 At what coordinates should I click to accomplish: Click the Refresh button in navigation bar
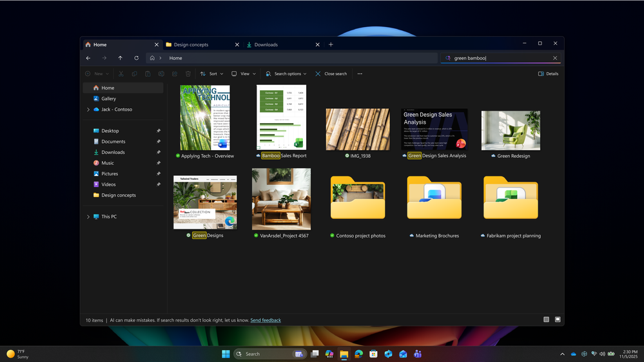(x=136, y=58)
